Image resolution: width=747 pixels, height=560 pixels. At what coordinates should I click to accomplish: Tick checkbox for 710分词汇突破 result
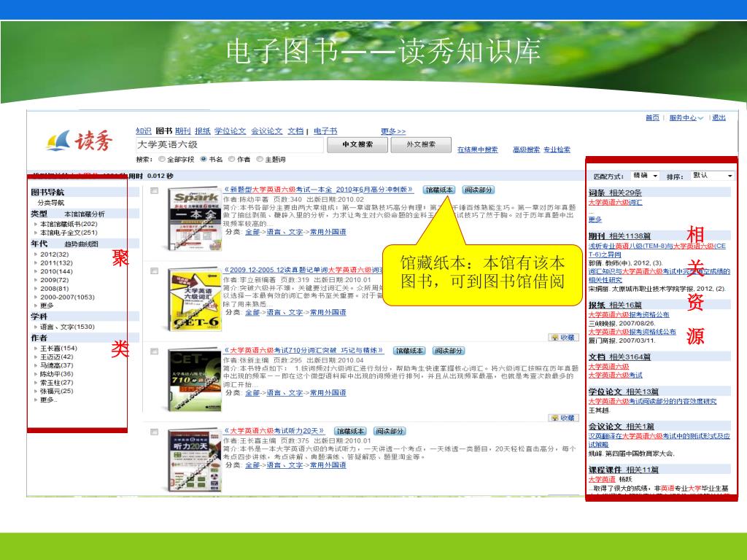coord(155,351)
